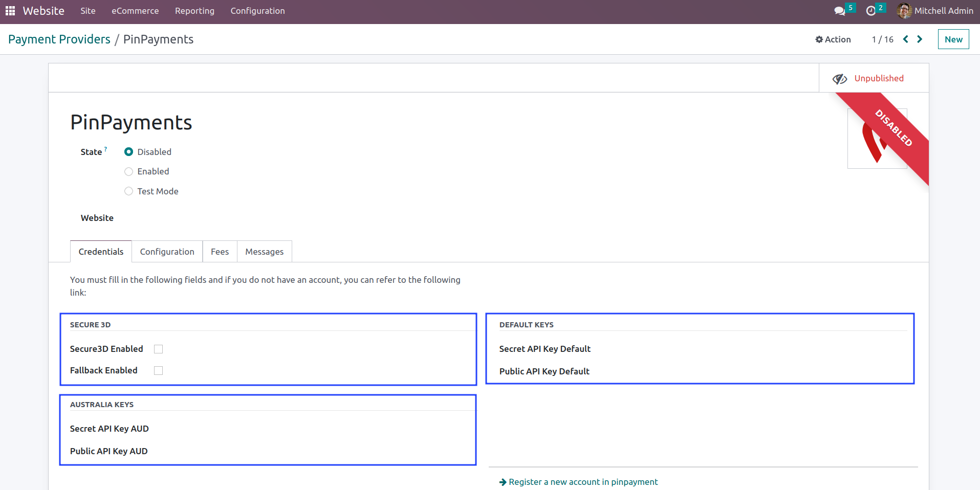Viewport: 980px width, 490px height.
Task: Select Test Mode state radio button
Action: pyautogui.click(x=129, y=191)
